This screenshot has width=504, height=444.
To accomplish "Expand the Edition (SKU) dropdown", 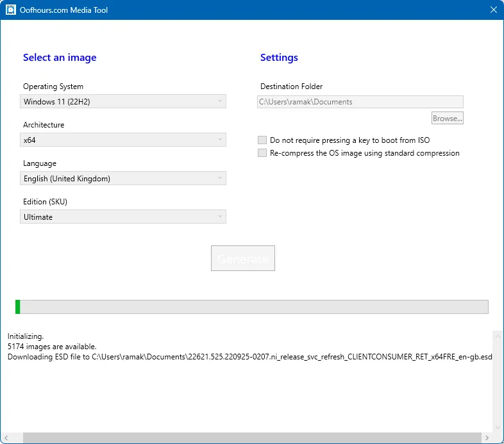I will click(x=123, y=217).
